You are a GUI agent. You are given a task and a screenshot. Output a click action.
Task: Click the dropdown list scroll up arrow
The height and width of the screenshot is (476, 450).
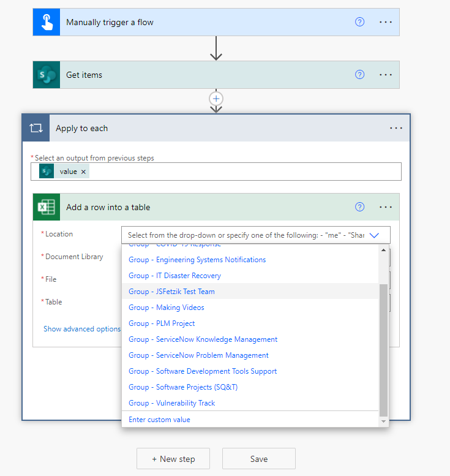383,250
